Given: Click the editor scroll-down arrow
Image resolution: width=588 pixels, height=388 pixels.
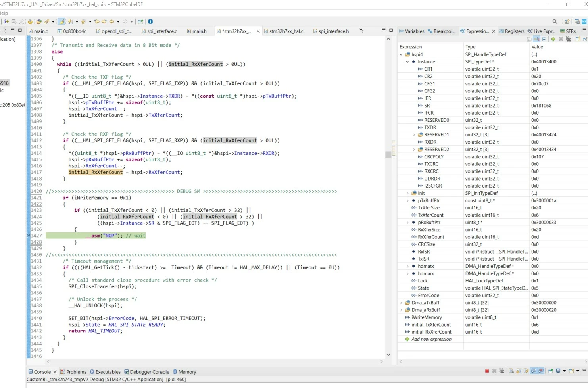Looking at the screenshot, I should [388, 355].
